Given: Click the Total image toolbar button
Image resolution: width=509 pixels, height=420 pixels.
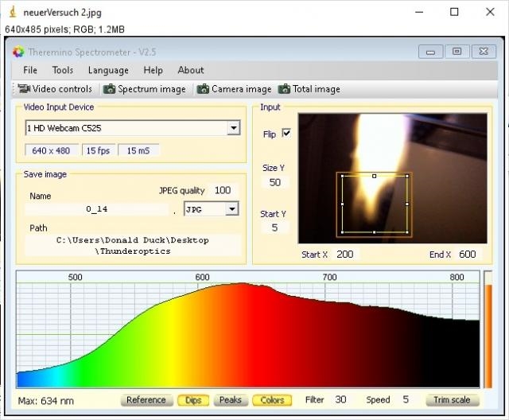Looking at the screenshot, I should 309,89.
